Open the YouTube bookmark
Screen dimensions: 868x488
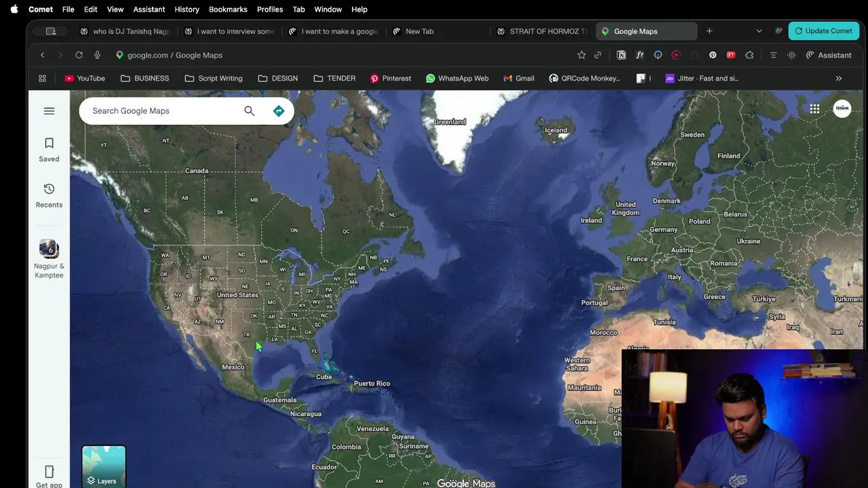(85, 78)
